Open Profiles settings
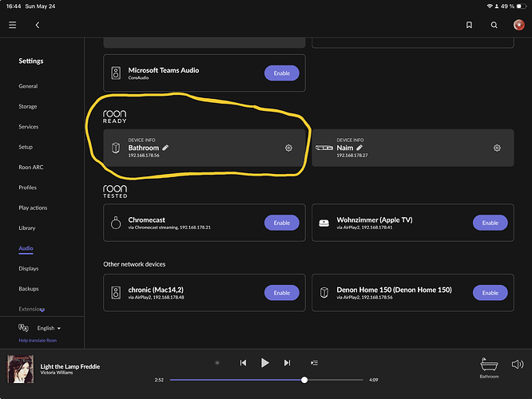 coord(27,188)
